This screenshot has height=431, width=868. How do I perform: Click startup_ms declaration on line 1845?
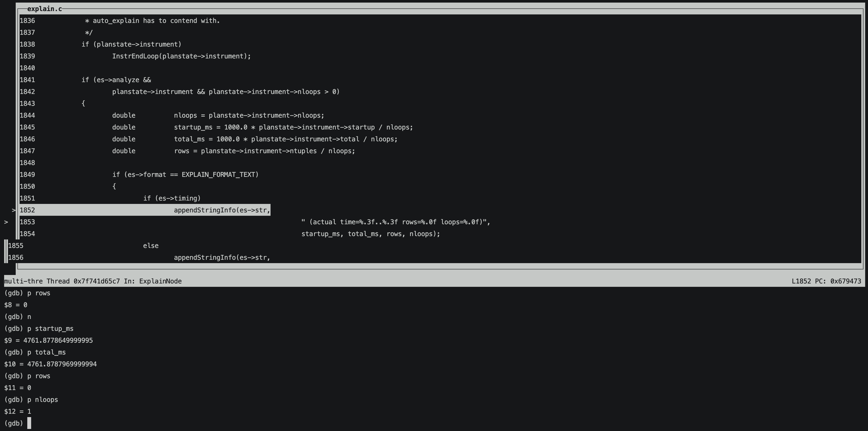point(263,127)
